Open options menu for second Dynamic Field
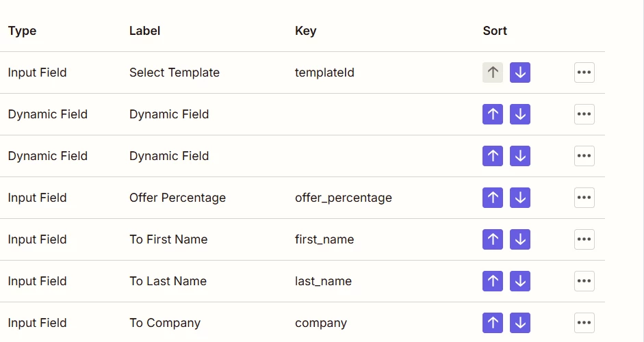The height and width of the screenshot is (342, 644). tap(584, 156)
